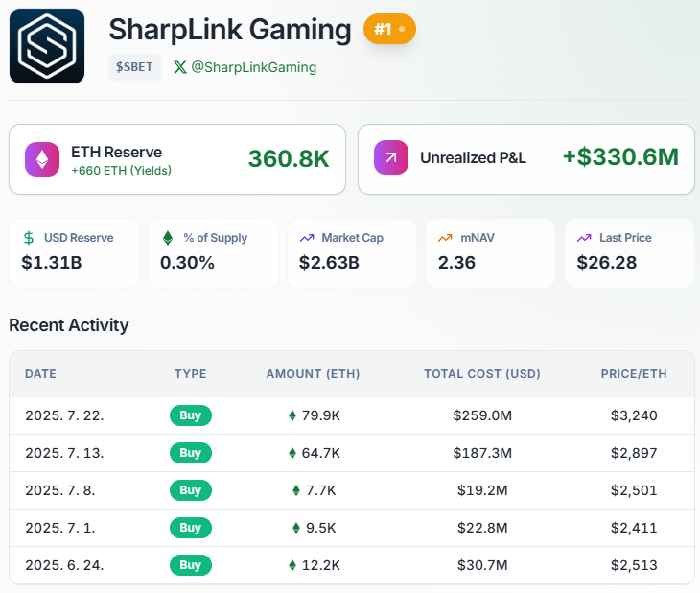The height and width of the screenshot is (593, 700).
Task: Click the $1.31B USD Reserve value
Action: click(52, 263)
